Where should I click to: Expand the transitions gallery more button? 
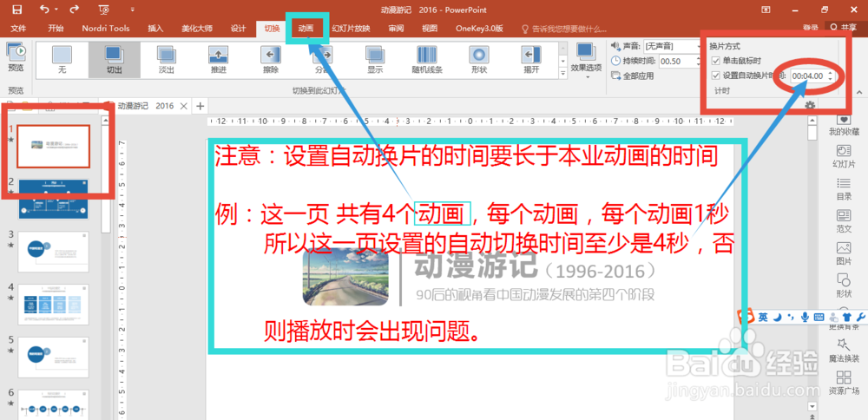[563, 73]
